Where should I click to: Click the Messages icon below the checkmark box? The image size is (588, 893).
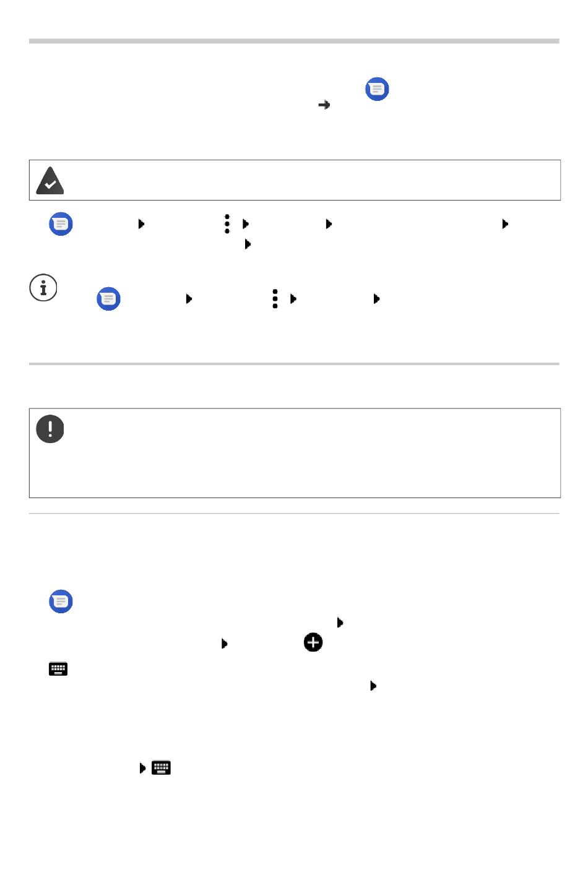61,224
